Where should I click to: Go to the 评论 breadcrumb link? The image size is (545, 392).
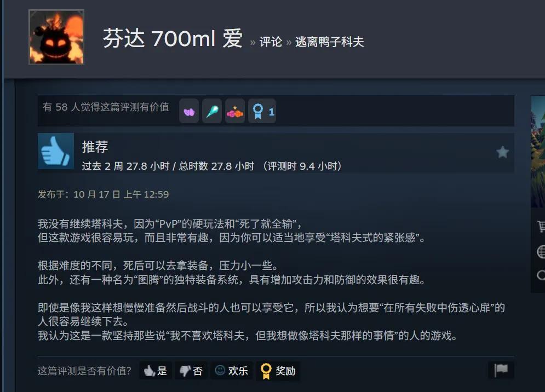point(271,42)
